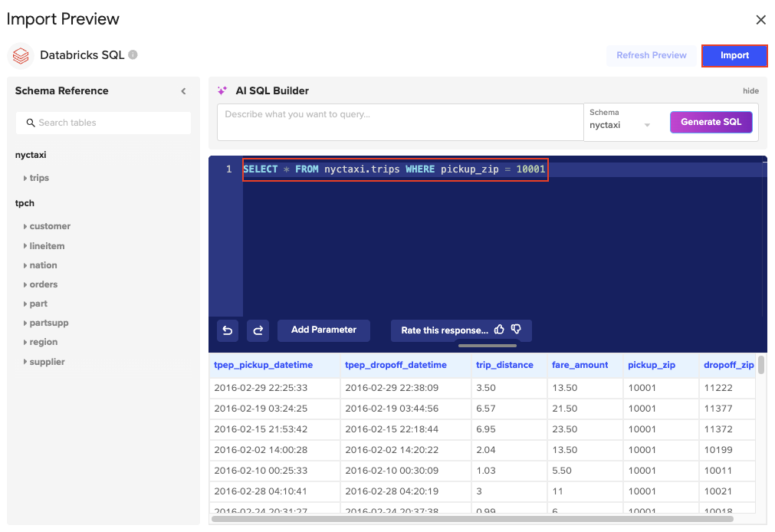The image size is (775, 532).
Task: Hide the AI SQL Builder panel
Action: pyautogui.click(x=750, y=90)
